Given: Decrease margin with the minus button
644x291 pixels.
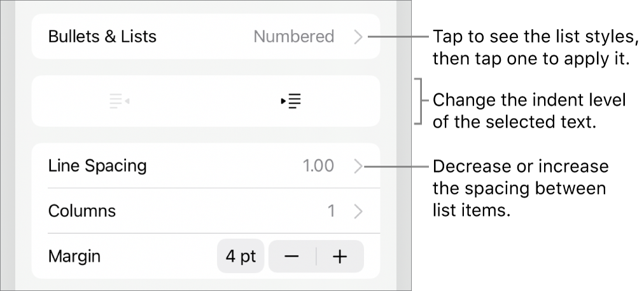Looking at the screenshot, I should (x=292, y=257).
